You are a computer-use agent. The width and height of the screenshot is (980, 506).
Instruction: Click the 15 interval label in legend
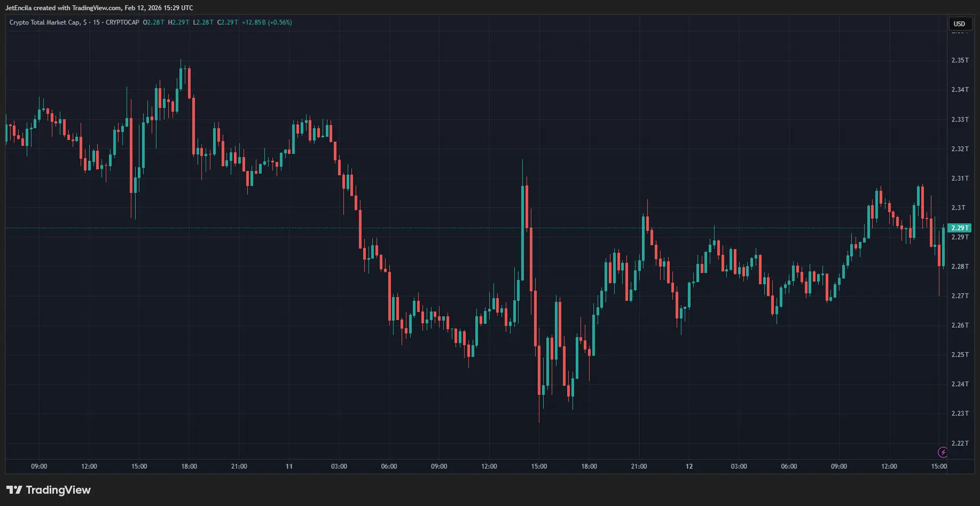[96, 22]
